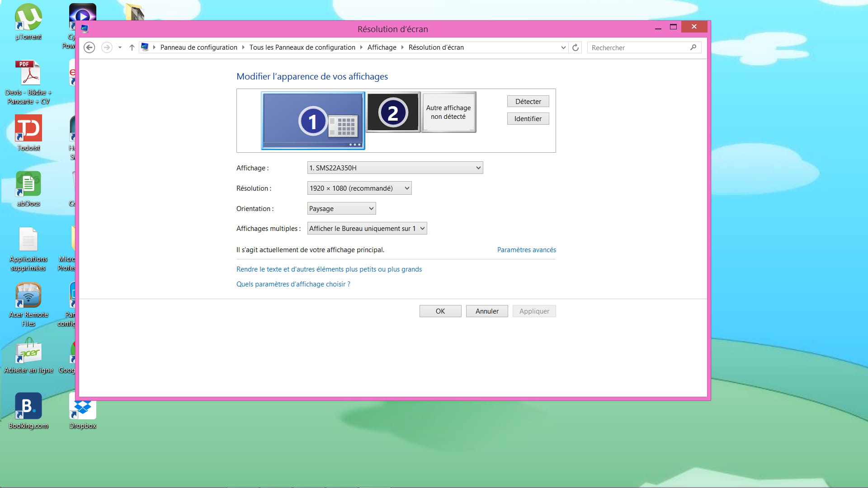Expand the Affichages multiples dropdown
Viewport: 868px width, 488px height.
[367, 229]
